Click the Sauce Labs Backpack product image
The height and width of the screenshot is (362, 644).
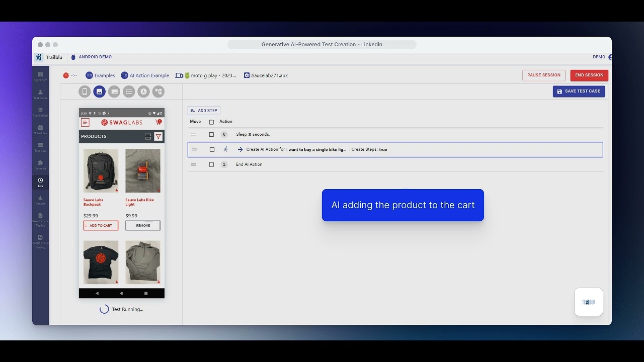tap(101, 170)
